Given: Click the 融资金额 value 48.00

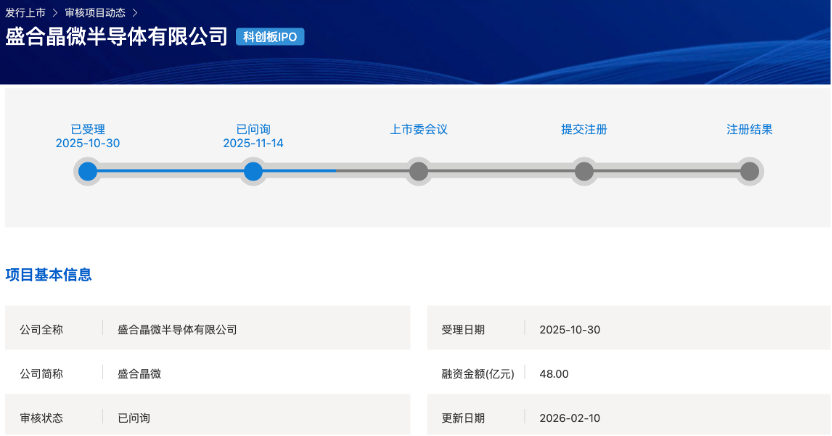Looking at the screenshot, I should coord(554,373).
